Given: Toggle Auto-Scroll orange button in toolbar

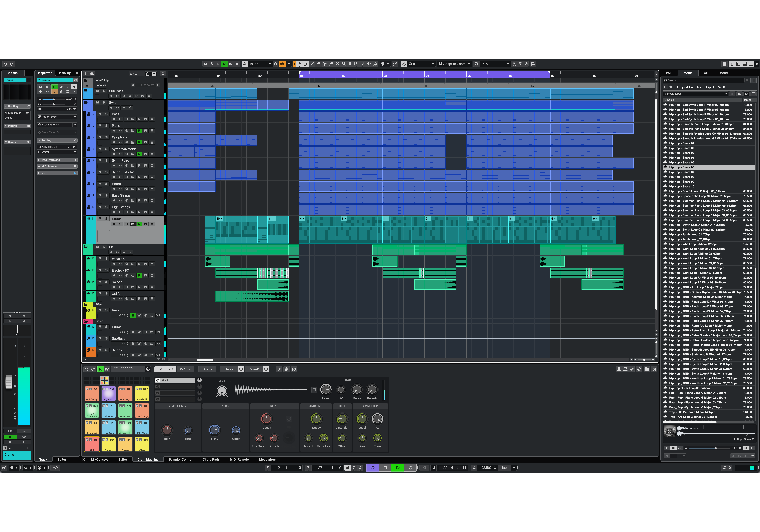Looking at the screenshot, I should 282,64.
